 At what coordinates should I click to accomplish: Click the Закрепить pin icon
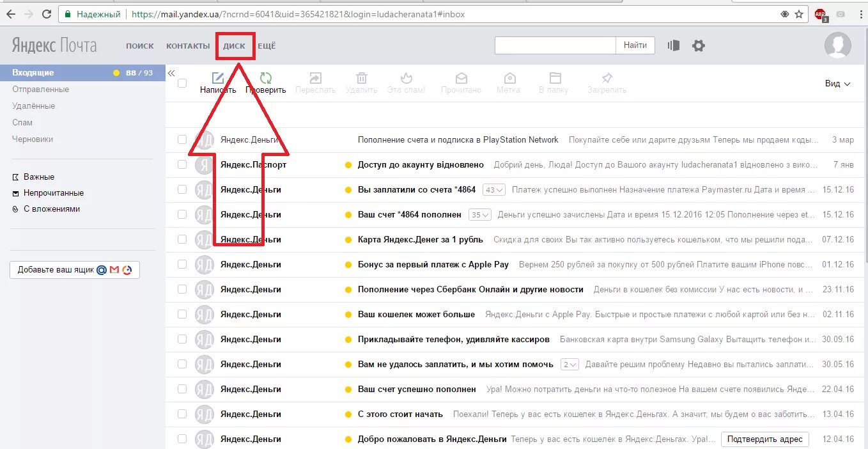click(607, 78)
